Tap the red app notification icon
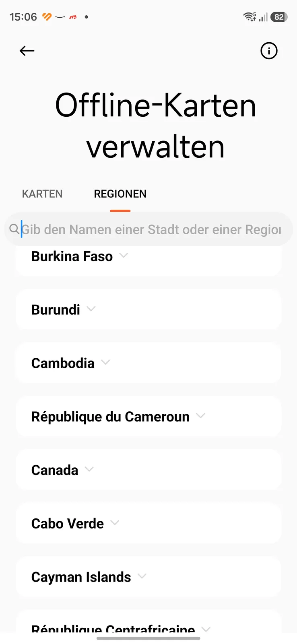 [73, 17]
